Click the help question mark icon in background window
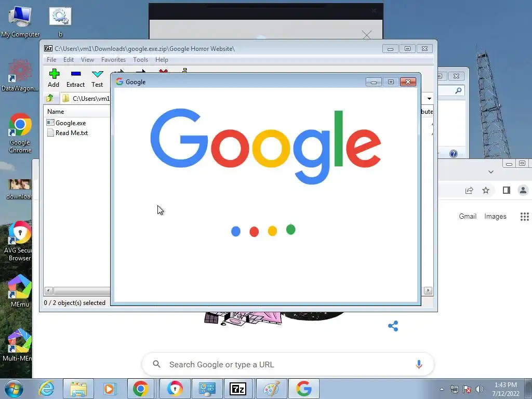 tap(453, 154)
